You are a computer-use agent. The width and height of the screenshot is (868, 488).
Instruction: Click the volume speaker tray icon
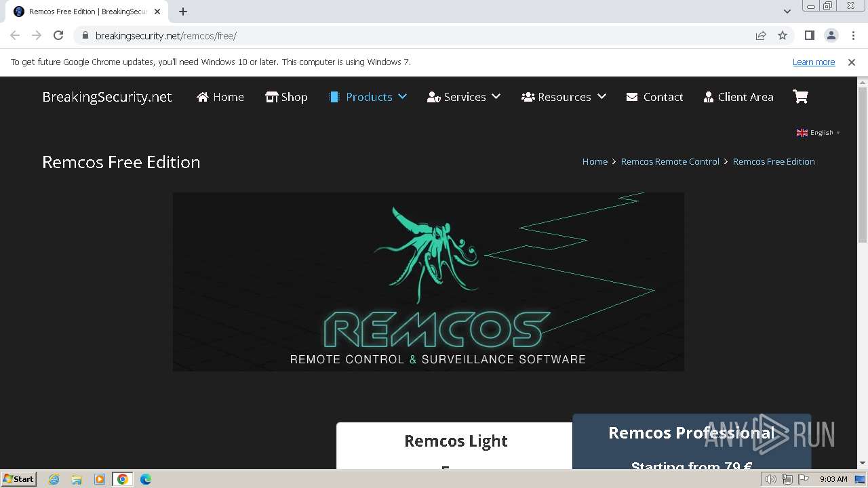[x=771, y=479]
